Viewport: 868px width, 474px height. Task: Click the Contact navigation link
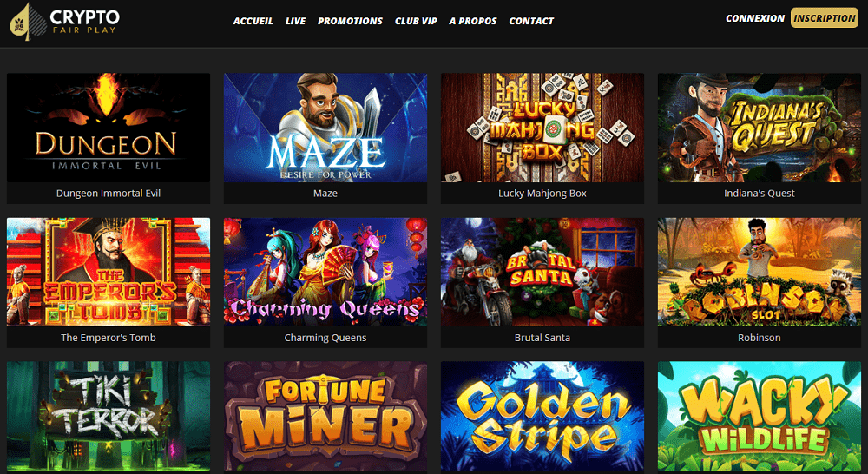[531, 21]
